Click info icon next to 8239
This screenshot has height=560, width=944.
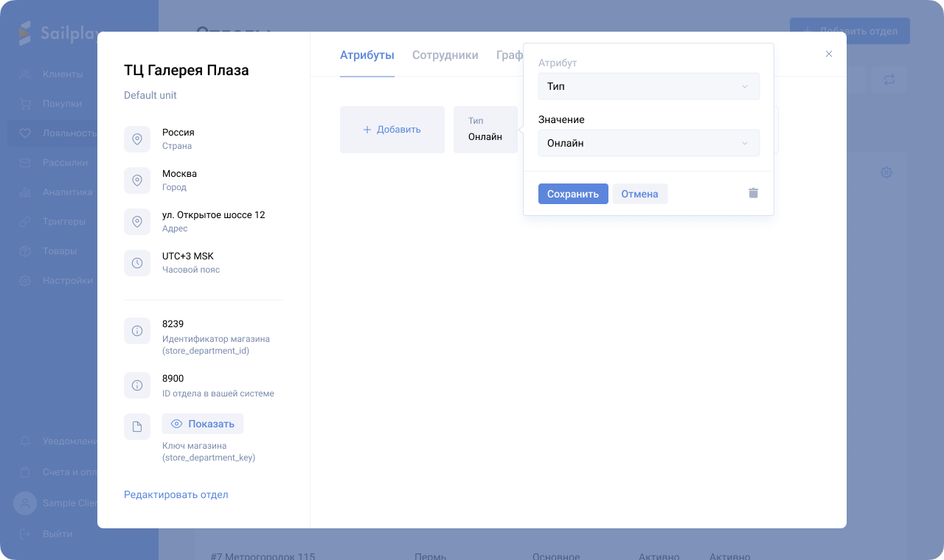pyautogui.click(x=137, y=331)
